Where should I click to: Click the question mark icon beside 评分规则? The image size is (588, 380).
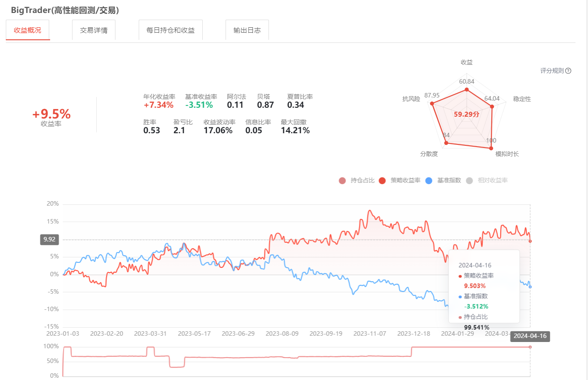click(568, 71)
